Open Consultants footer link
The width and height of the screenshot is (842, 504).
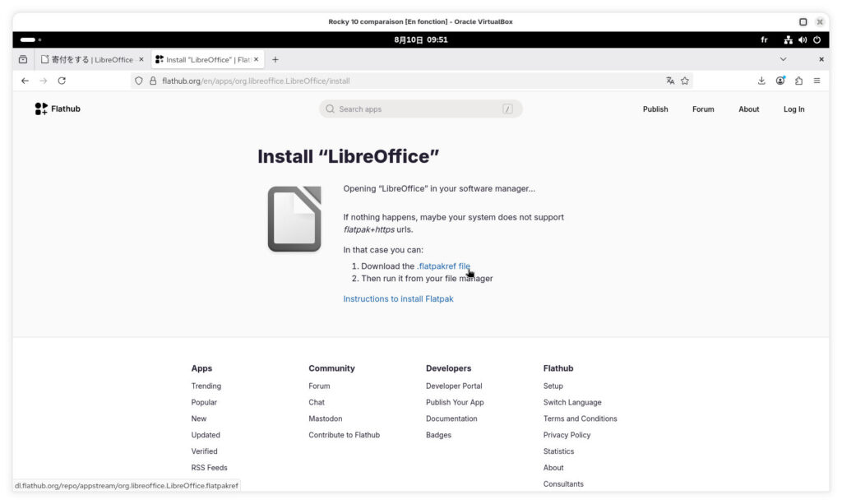(562, 483)
